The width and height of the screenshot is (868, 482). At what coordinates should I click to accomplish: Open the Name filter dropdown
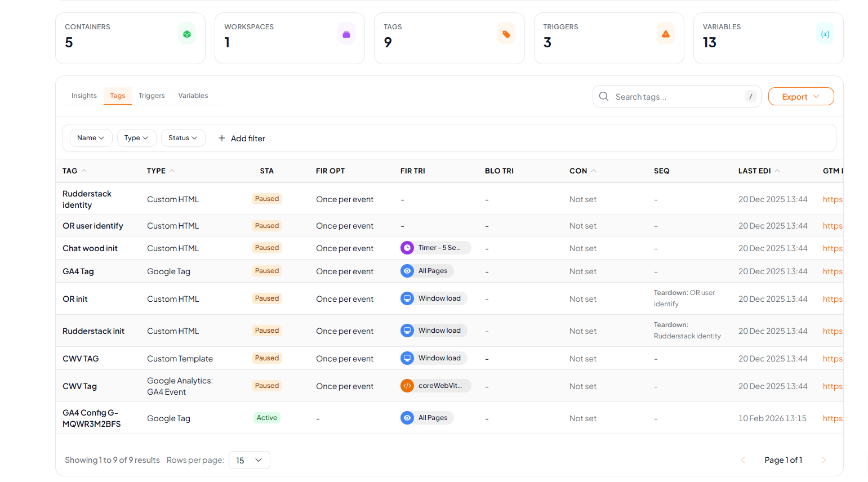tap(91, 138)
